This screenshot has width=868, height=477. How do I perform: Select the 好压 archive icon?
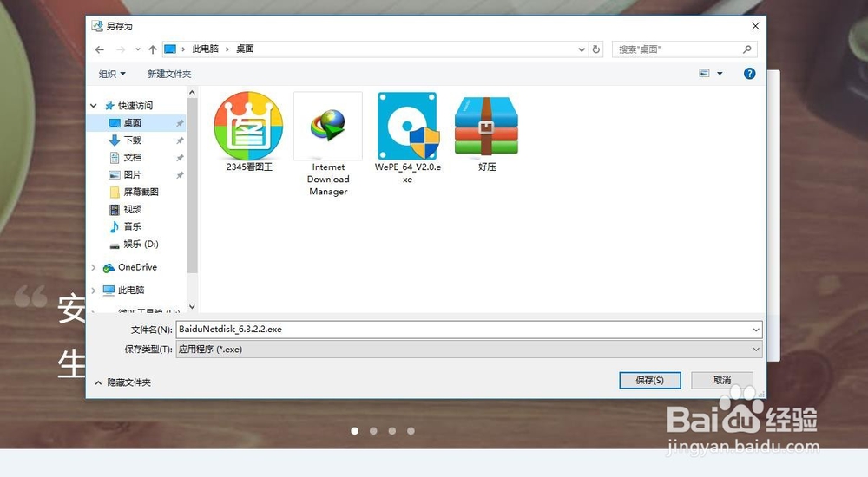(x=487, y=132)
